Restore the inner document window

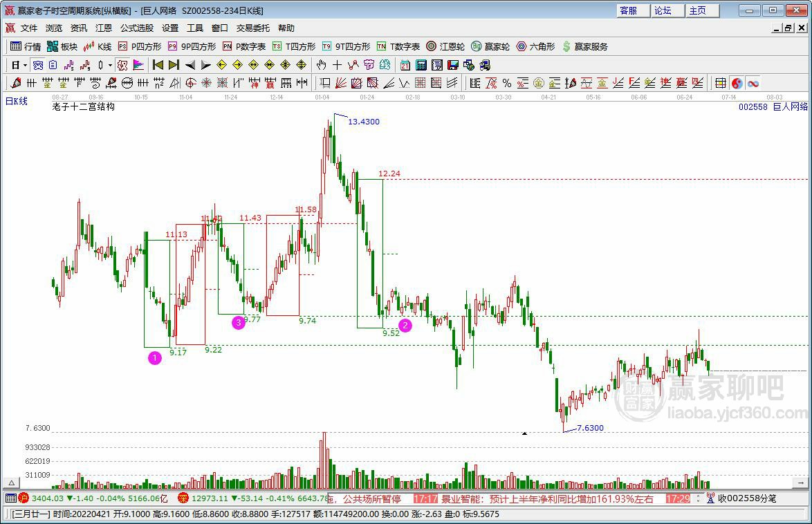788,28
